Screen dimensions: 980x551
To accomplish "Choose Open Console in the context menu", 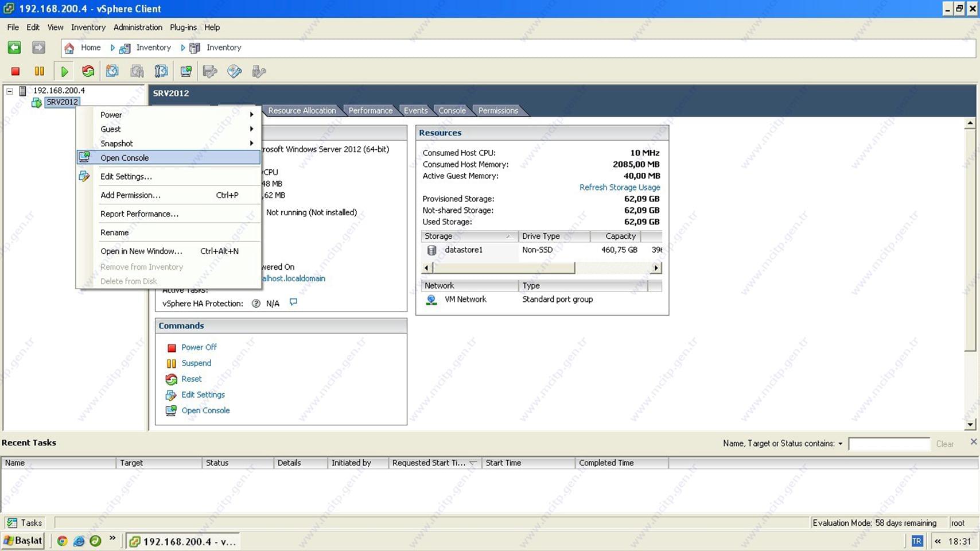I will click(169, 158).
